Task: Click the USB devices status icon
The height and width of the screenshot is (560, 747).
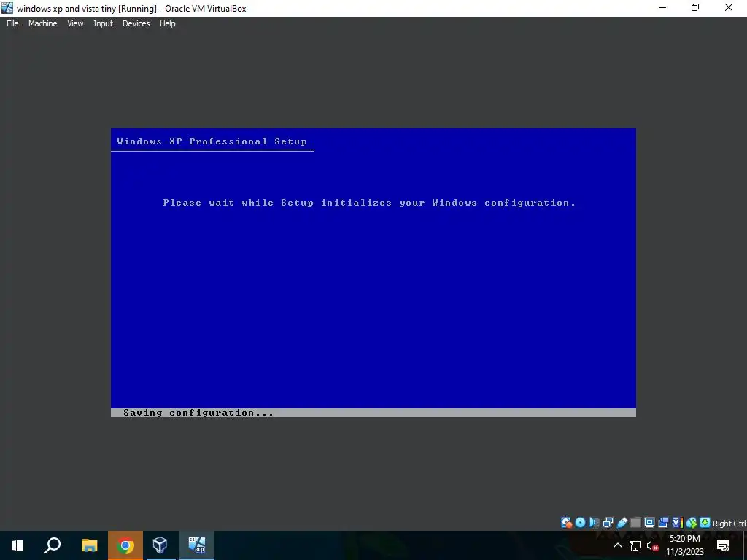Action: pos(622,522)
